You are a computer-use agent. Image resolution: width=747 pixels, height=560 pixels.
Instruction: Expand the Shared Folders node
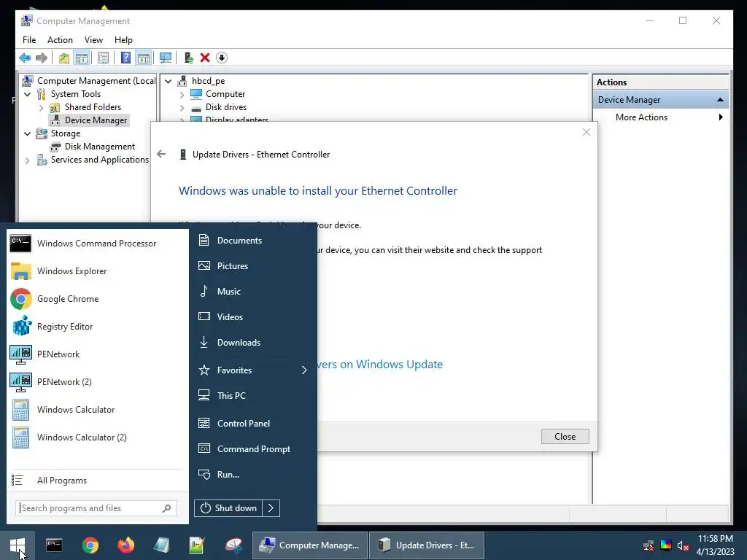point(41,108)
